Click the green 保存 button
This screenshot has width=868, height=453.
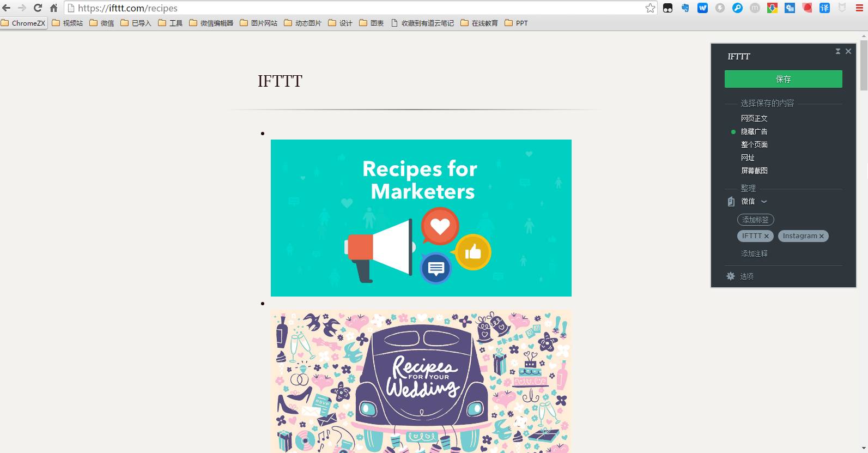tap(783, 79)
